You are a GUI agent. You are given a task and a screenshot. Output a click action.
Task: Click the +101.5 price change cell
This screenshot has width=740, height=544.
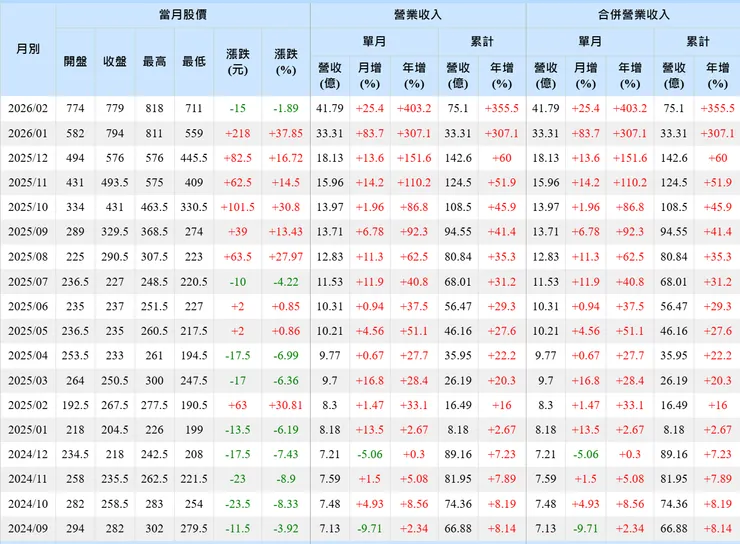point(237,207)
